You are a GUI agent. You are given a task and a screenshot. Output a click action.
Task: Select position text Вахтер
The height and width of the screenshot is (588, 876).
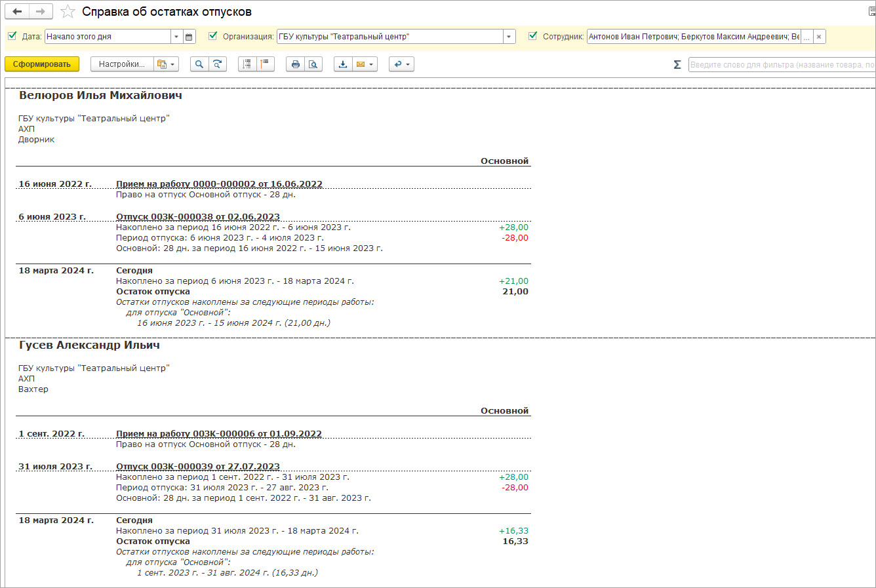(x=33, y=389)
